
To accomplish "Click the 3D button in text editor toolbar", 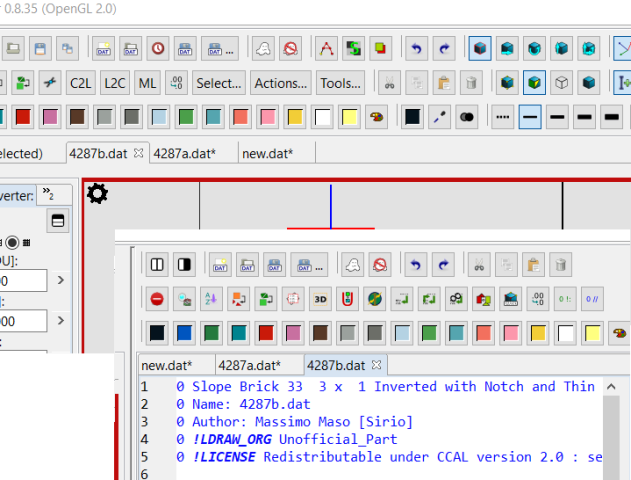I will [x=319, y=298].
